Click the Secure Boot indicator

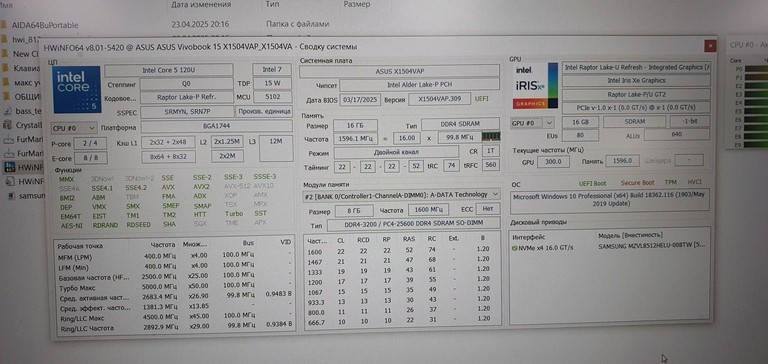click(x=637, y=183)
